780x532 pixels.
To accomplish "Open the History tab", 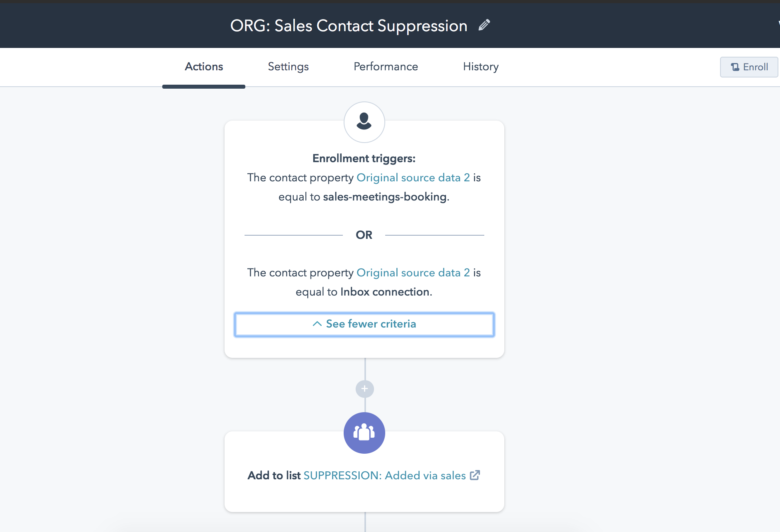I will click(x=481, y=66).
